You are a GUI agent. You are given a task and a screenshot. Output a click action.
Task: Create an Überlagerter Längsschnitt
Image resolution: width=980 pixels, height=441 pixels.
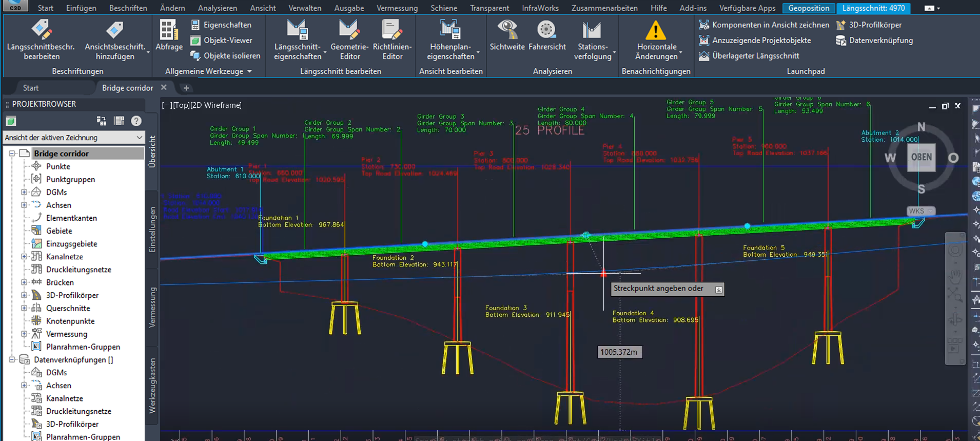pos(749,55)
